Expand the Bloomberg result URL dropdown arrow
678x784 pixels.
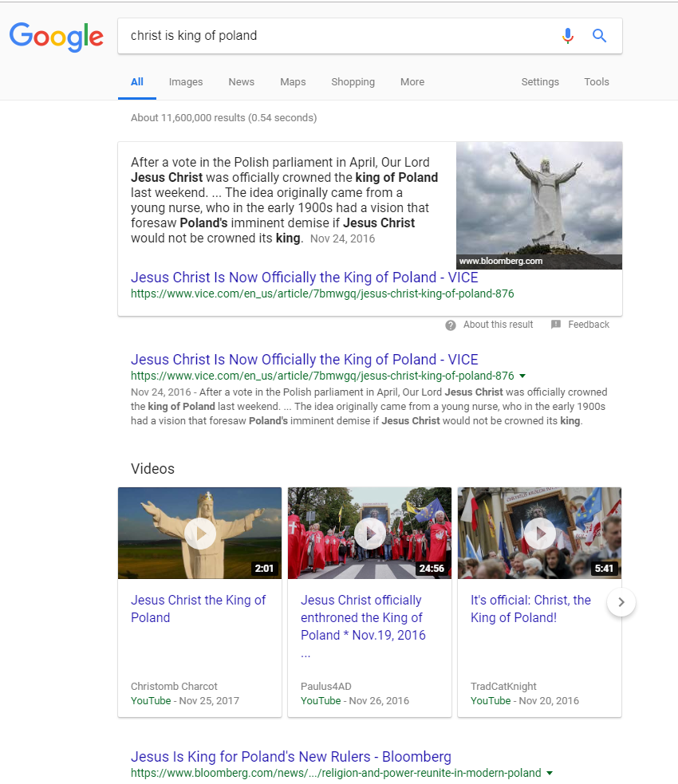[x=550, y=774]
